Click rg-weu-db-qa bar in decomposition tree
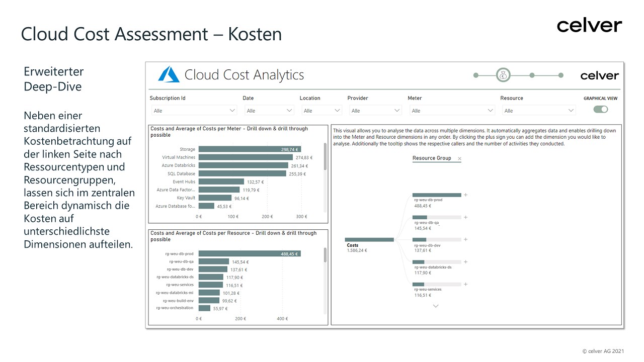The height and width of the screenshot is (362, 644). (x=437, y=217)
